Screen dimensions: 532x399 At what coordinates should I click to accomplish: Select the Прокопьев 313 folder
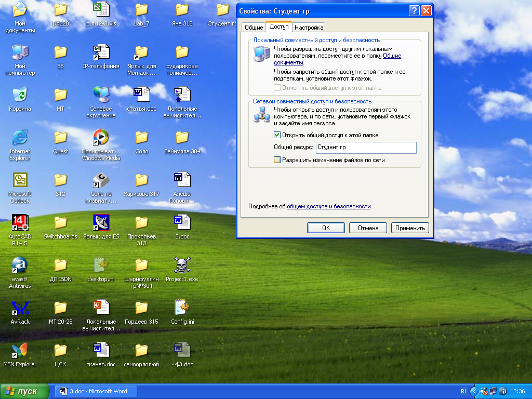(x=141, y=222)
